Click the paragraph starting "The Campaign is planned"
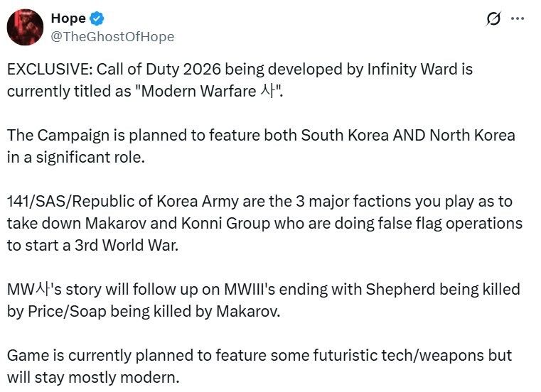The image size is (541, 392). tap(261, 146)
